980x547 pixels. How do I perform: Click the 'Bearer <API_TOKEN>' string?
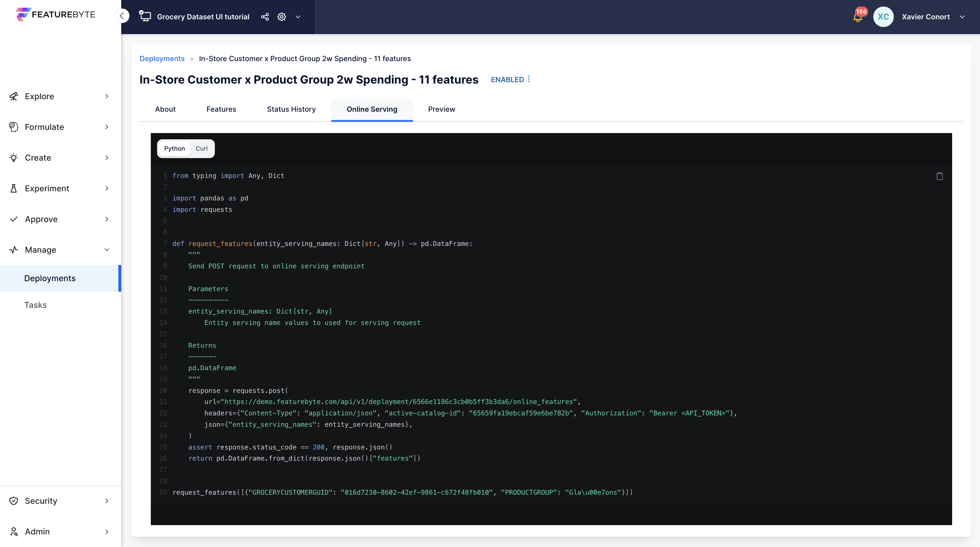[689, 413]
